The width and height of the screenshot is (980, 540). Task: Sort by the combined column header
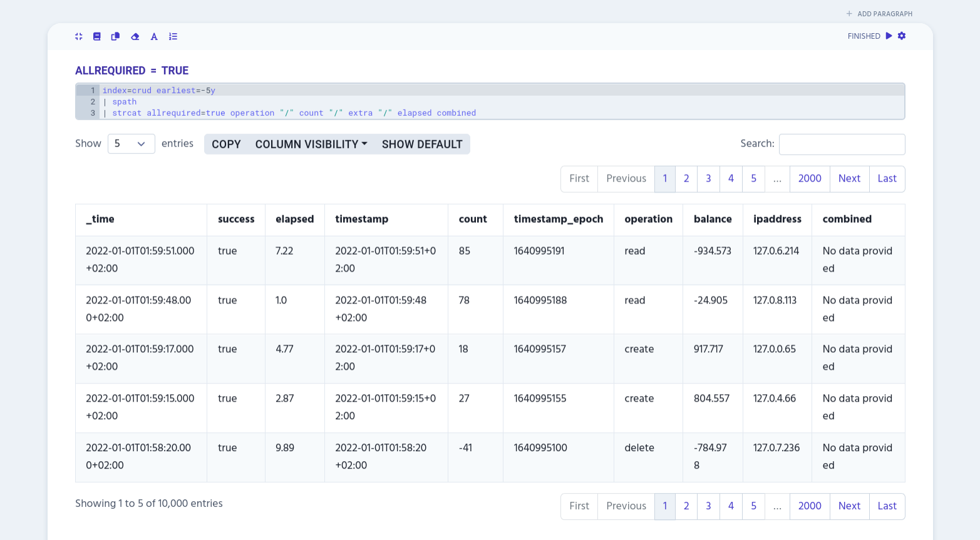pos(859,220)
